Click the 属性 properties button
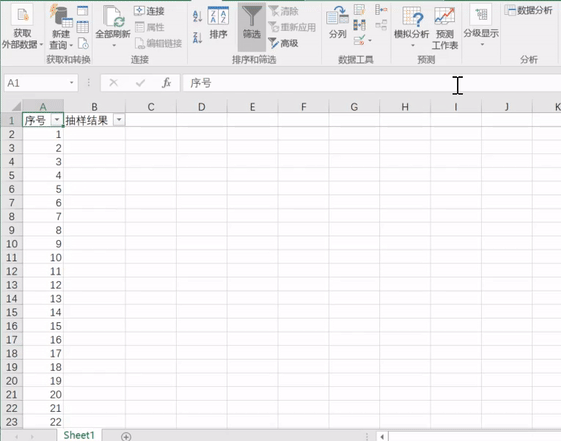Image resolution: width=561 pixels, height=441 pixels. pos(150,27)
